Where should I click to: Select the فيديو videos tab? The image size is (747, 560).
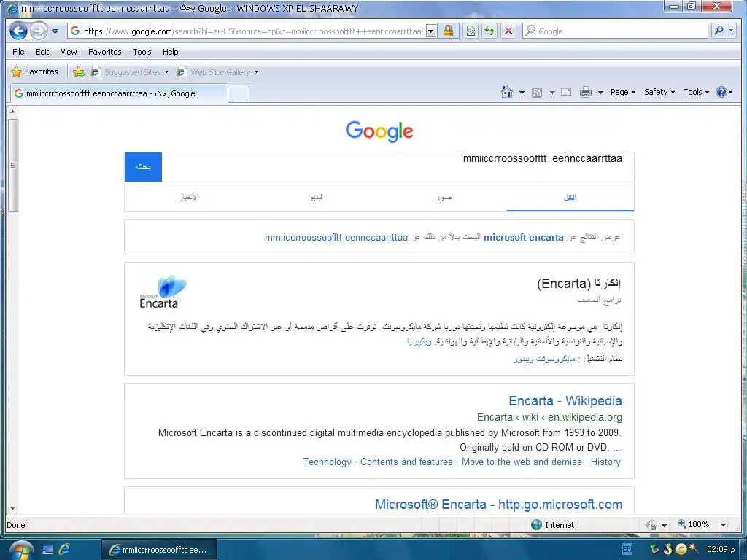[316, 197]
